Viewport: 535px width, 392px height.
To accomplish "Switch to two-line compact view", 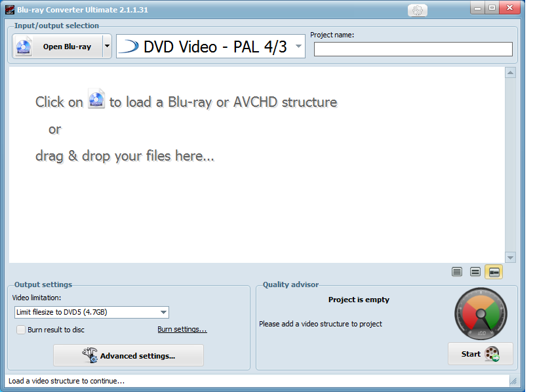I will tap(475, 271).
